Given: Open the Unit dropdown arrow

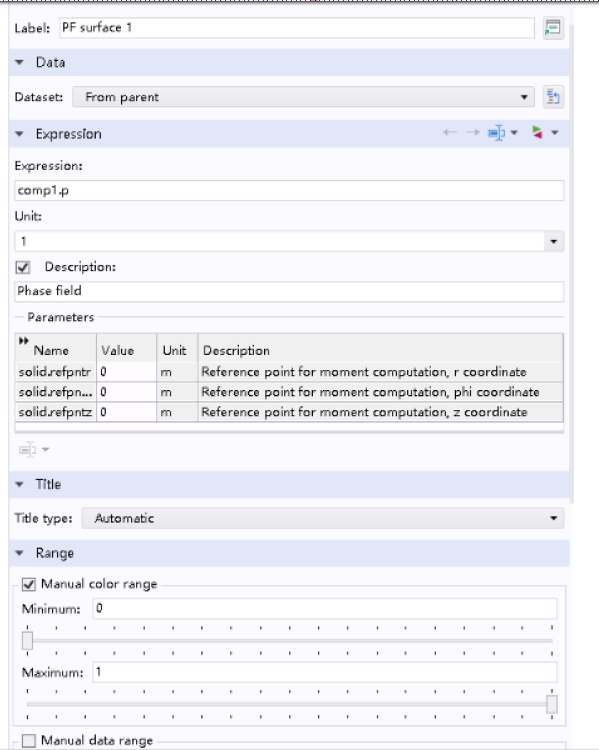Looking at the screenshot, I should click(x=554, y=242).
